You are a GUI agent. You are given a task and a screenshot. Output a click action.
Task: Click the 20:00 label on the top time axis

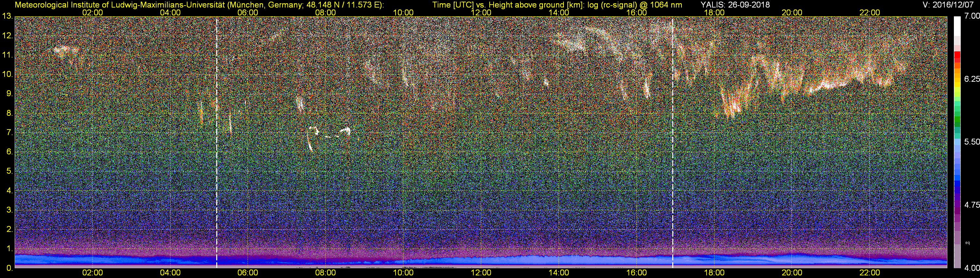(792, 12)
